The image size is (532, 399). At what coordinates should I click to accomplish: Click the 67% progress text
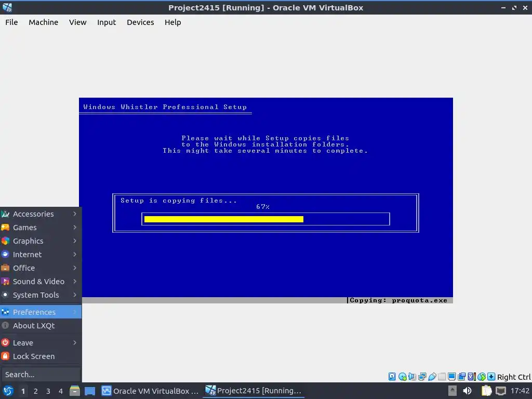point(263,207)
